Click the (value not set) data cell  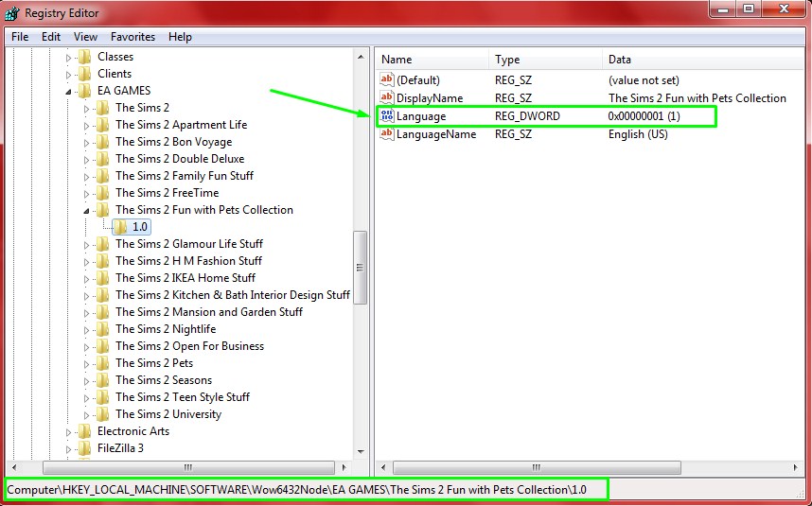644,80
